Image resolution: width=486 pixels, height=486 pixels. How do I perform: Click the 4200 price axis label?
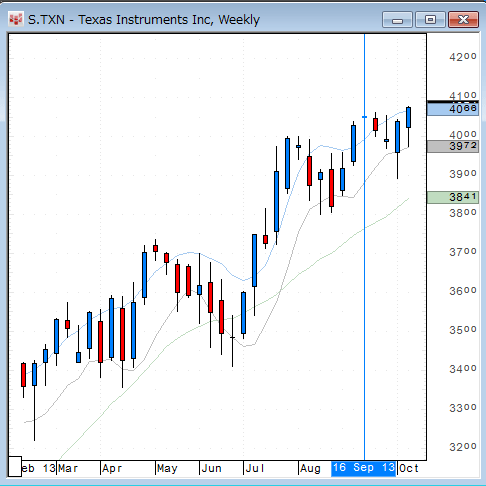click(x=463, y=57)
